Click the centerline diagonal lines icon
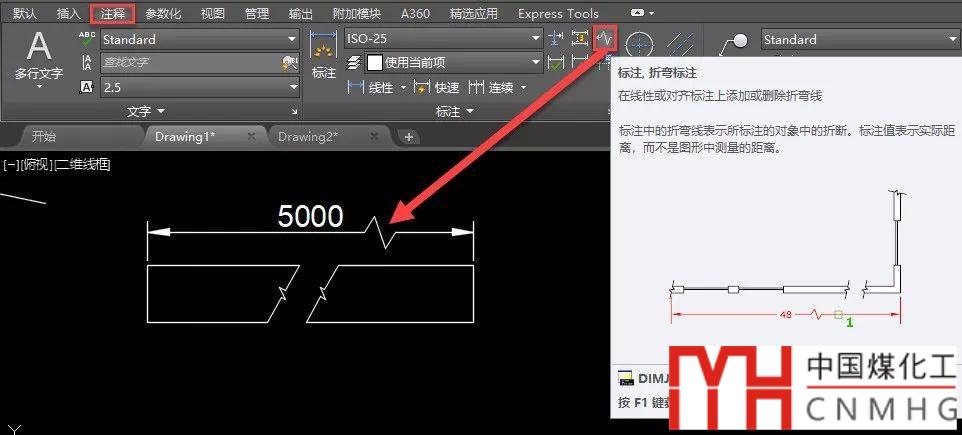This screenshot has width=962, height=435. 679,45
